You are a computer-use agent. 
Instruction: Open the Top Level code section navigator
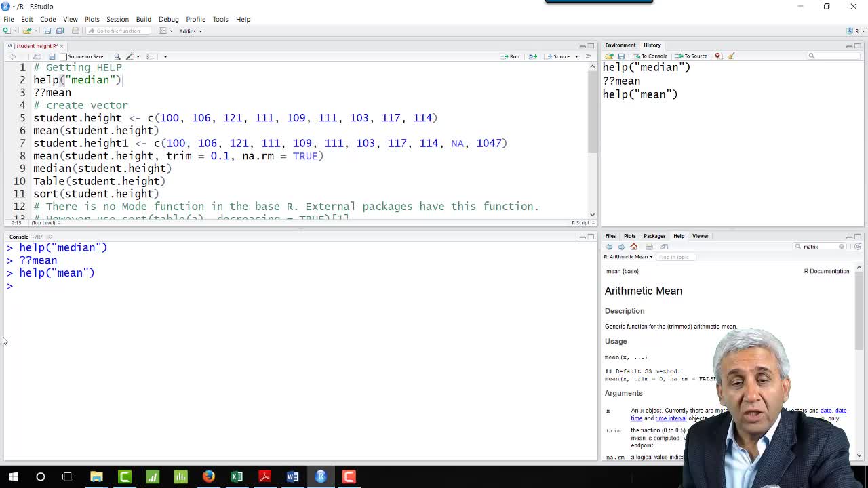pos(45,222)
